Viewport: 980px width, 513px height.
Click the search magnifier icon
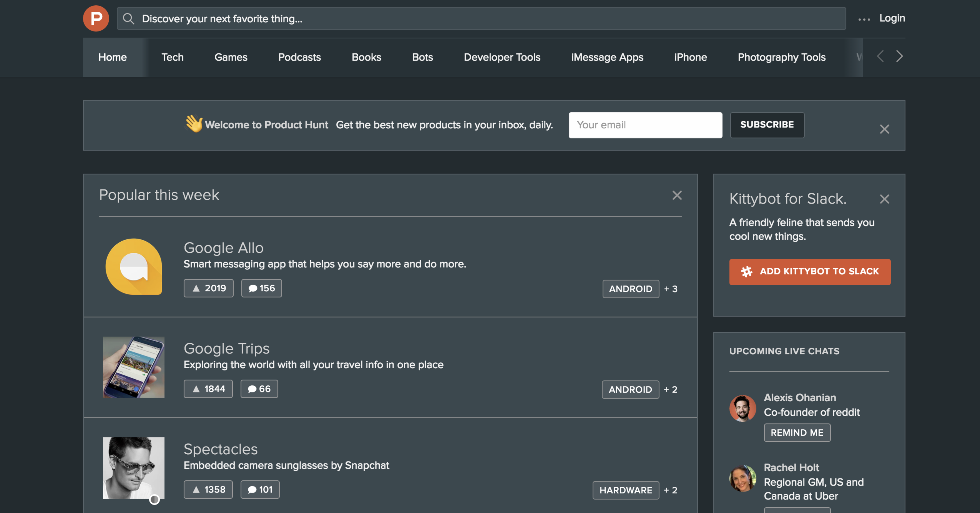[128, 18]
